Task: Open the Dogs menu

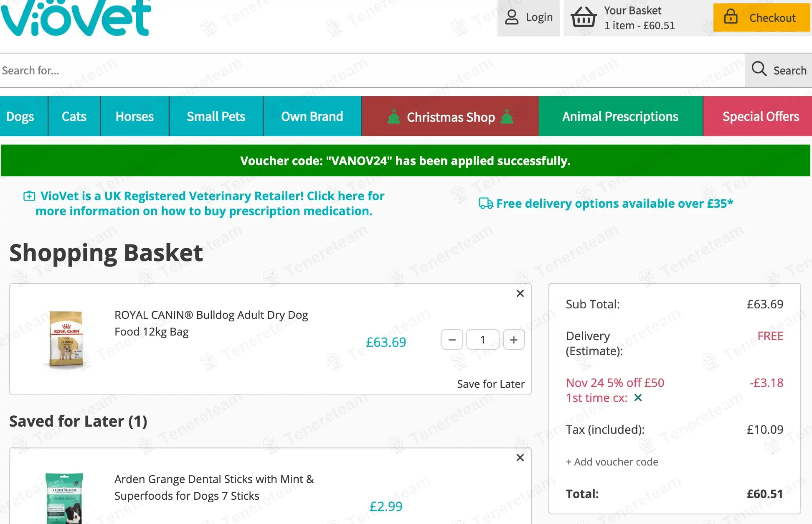Action: [x=20, y=117]
